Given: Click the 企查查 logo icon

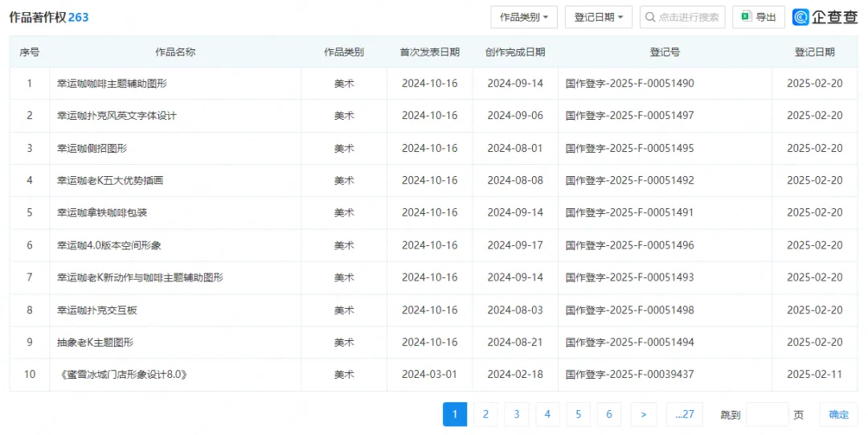Looking at the screenshot, I should 800,17.
